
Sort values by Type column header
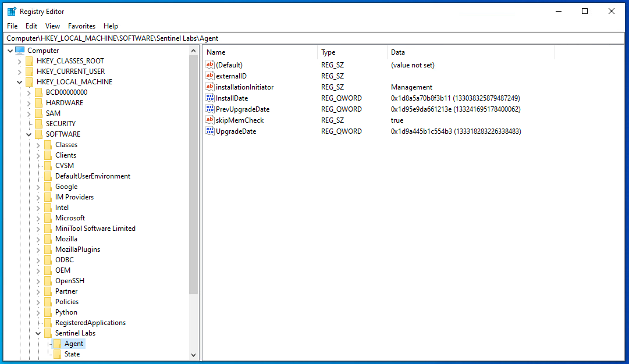coord(352,52)
